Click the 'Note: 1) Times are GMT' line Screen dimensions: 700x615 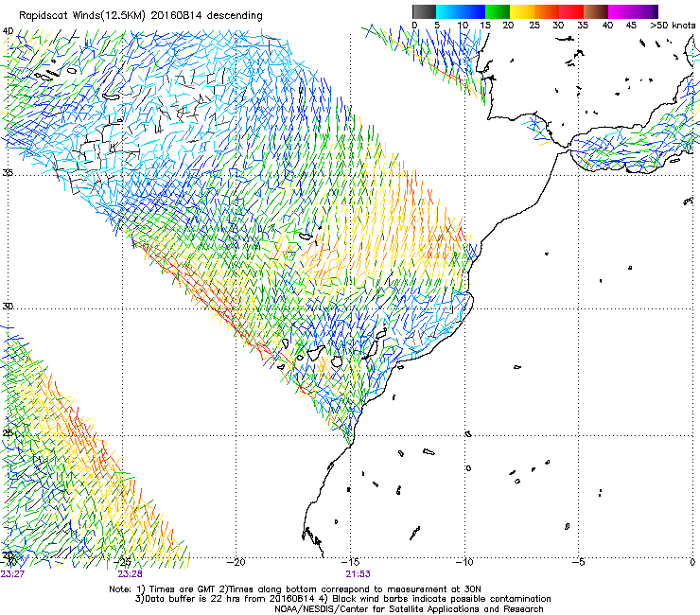coord(295,589)
